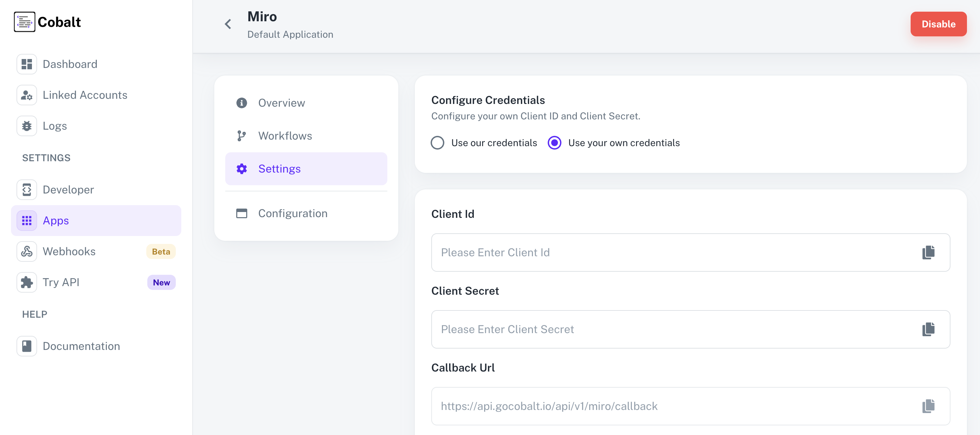Viewport: 980px width, 435px height.
Task: Copy the Callback Url value
Action: (928, 406)
